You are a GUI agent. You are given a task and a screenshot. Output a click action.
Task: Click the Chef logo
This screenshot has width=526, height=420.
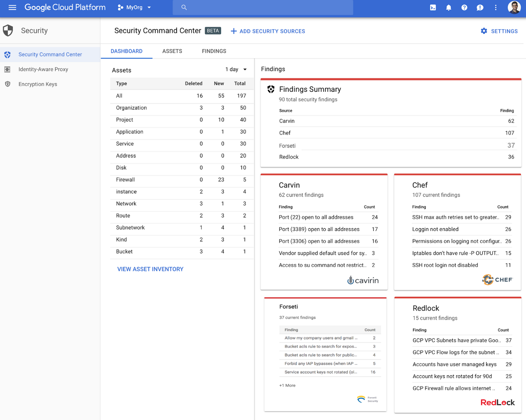[x=497, y=280]
